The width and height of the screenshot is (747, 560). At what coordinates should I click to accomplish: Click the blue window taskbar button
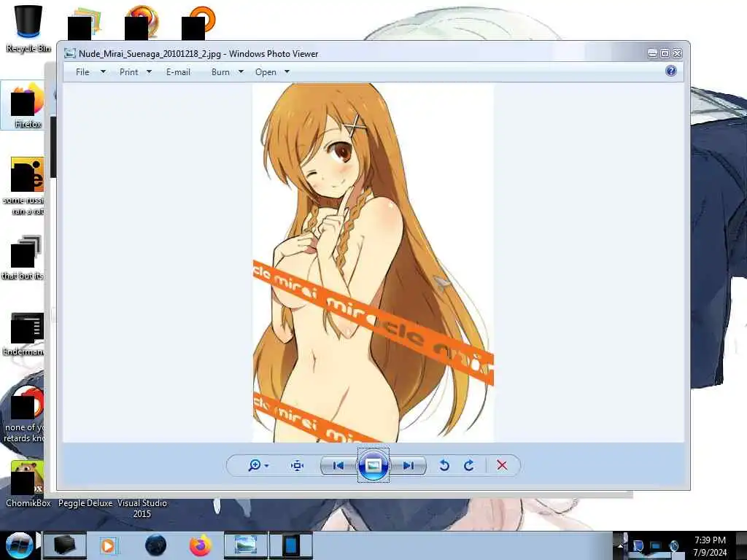[x=291, y=545]
